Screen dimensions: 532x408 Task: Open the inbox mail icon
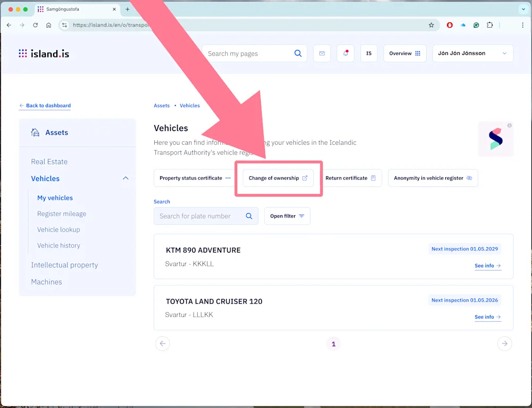point(322,53)
